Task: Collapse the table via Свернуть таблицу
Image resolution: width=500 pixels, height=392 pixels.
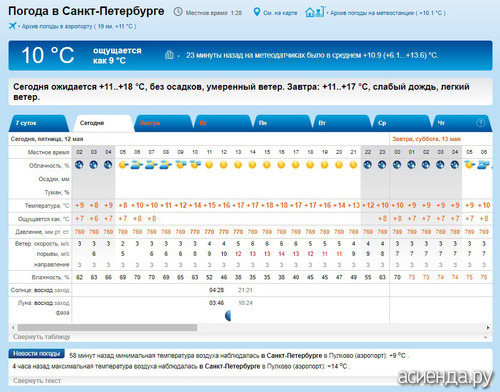Action: pos(42,337)
